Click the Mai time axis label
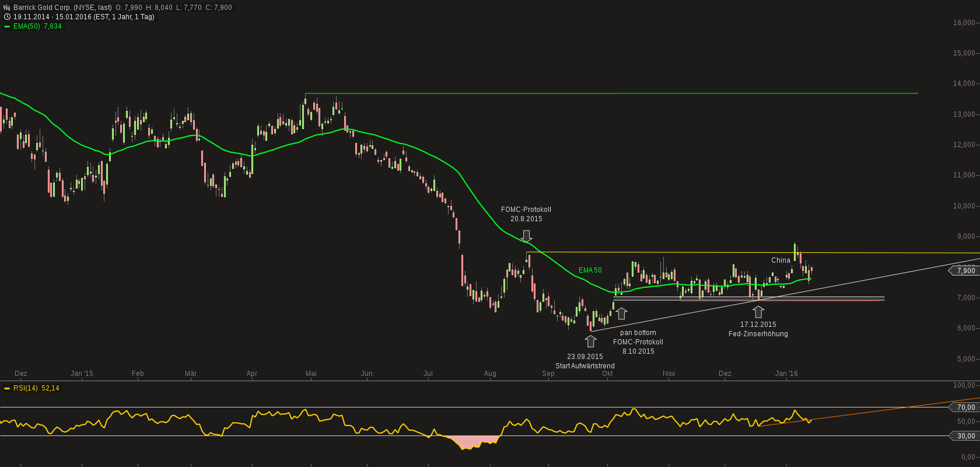 point(311,374)
